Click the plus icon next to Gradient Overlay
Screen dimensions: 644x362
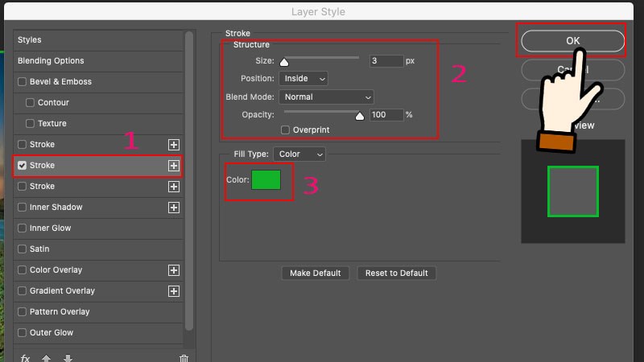point(173,291)
